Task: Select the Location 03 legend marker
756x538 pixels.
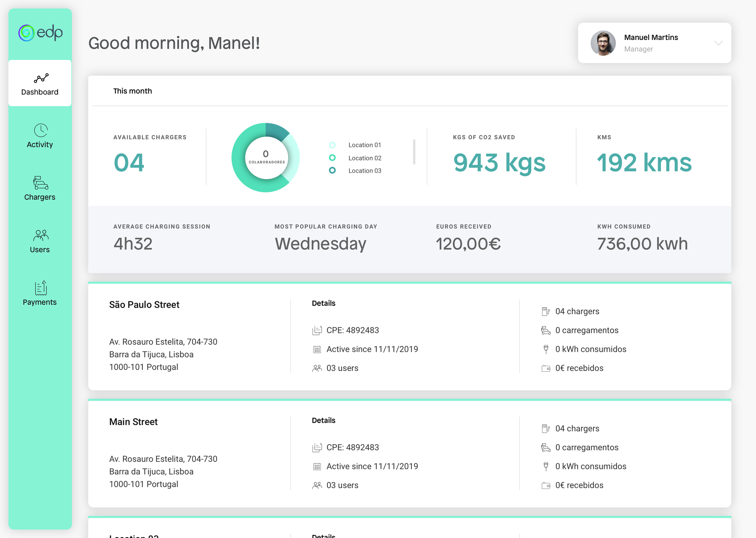Action: 332,170
